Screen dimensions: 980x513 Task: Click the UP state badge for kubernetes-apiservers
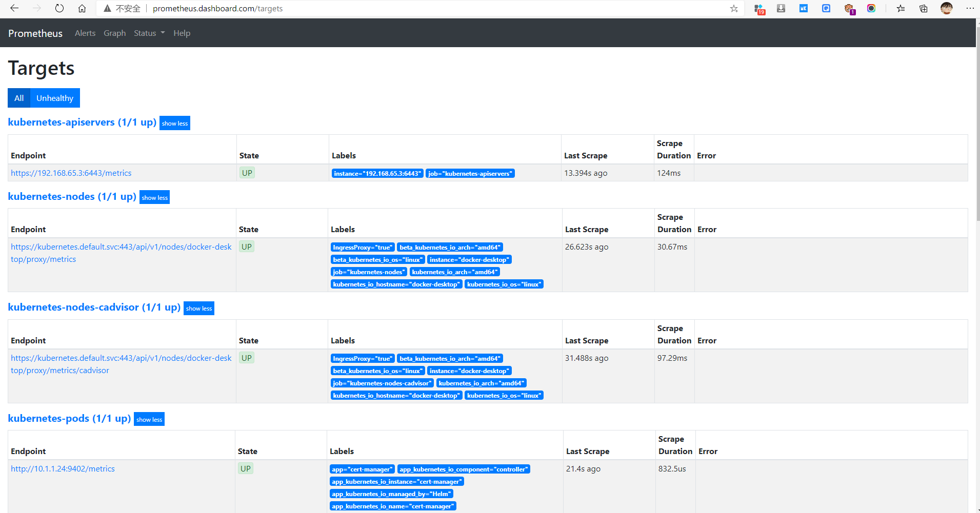pos(247,173)
